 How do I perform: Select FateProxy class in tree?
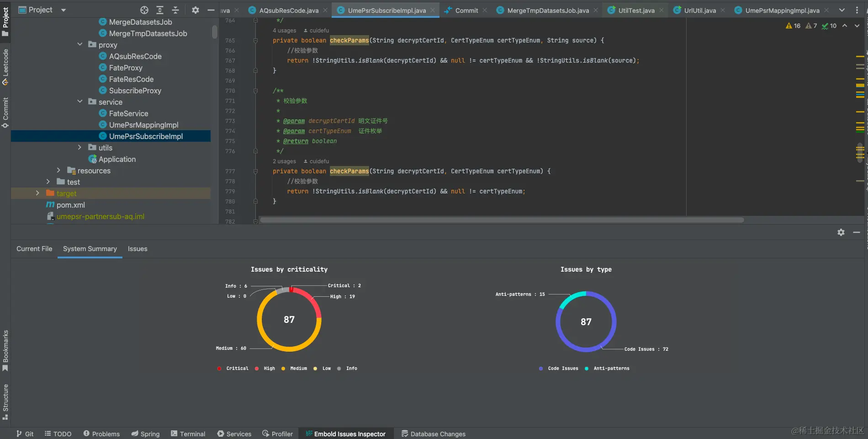[126, 68]
